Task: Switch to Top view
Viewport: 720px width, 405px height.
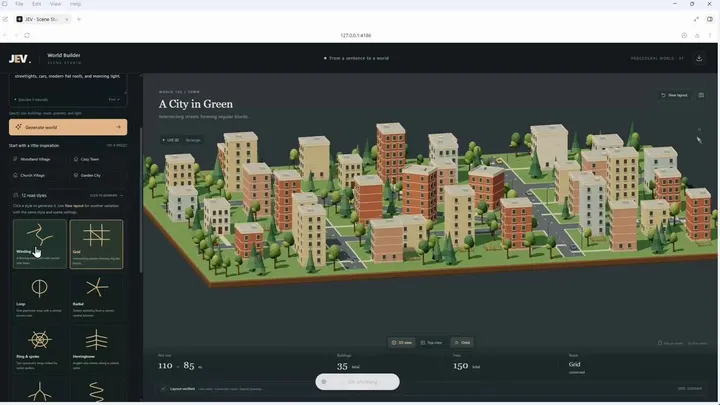Action: (432, 343)
